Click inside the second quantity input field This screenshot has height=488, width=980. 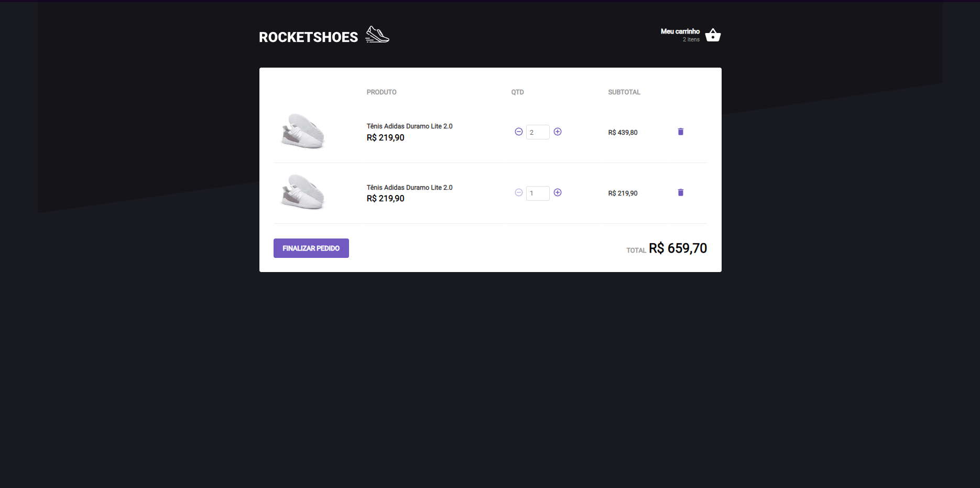[x=538, y=193]
